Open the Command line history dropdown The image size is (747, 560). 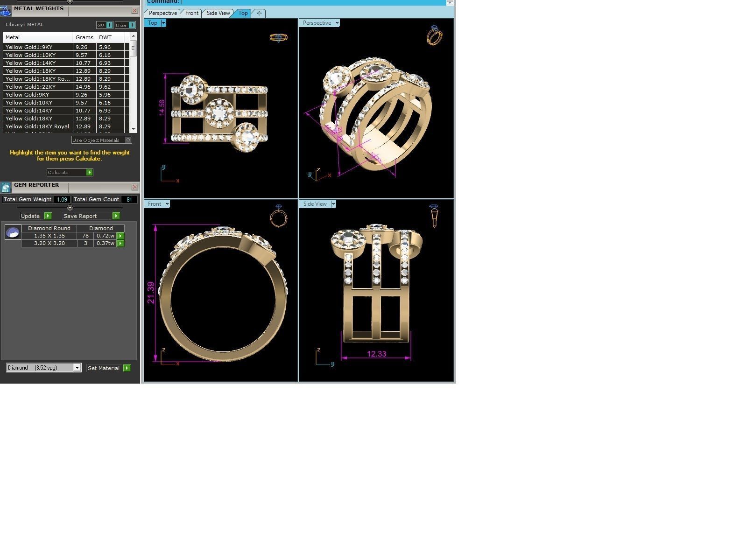[450, 3]
